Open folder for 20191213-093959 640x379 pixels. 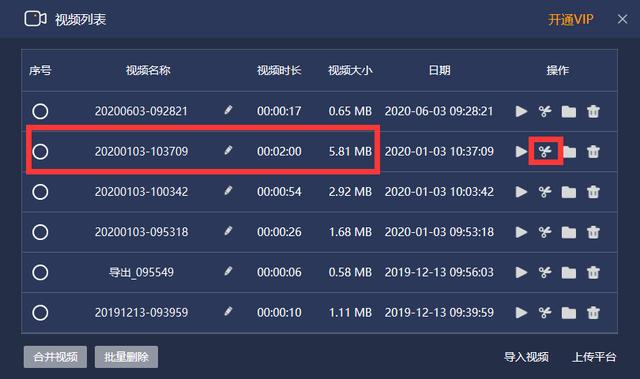569,313
